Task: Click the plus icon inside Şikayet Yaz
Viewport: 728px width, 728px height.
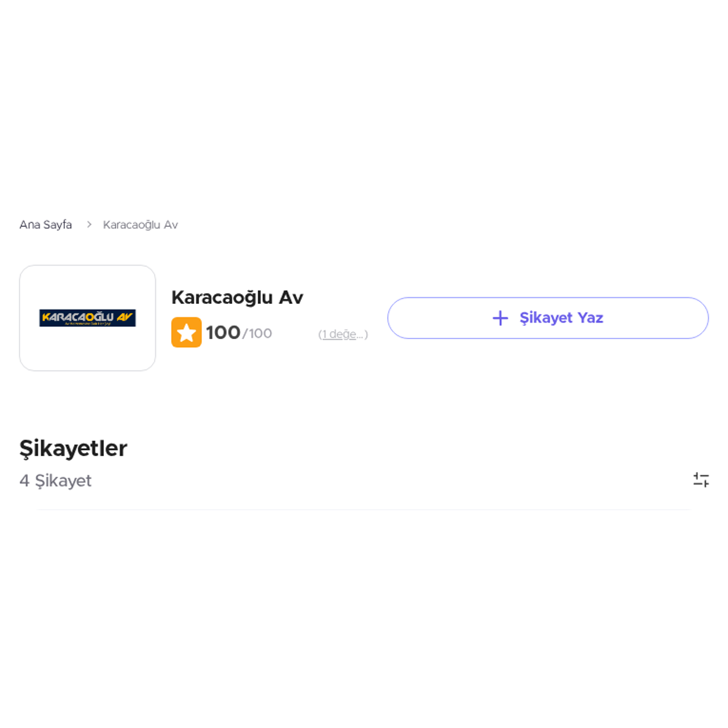Action: pos(500,318)
